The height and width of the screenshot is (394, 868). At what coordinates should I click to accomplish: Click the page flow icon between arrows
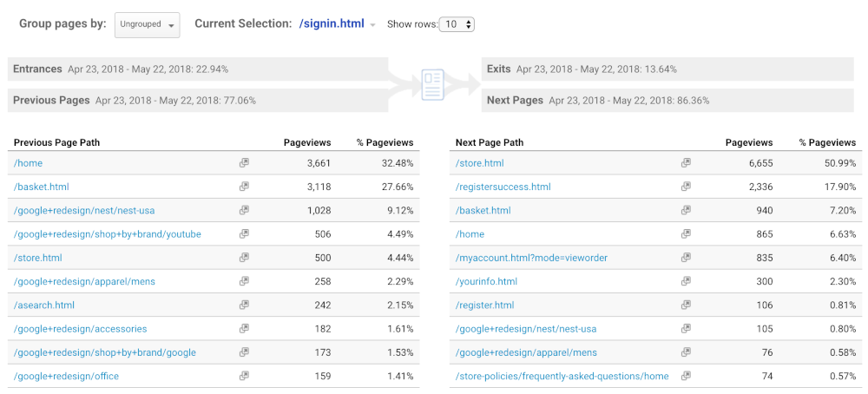coord(432,85)
